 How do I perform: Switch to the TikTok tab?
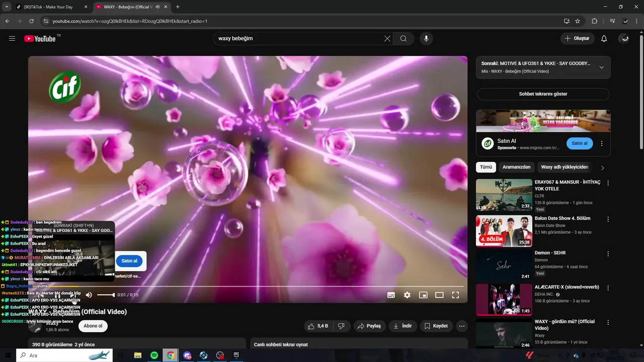pos(48,7)
